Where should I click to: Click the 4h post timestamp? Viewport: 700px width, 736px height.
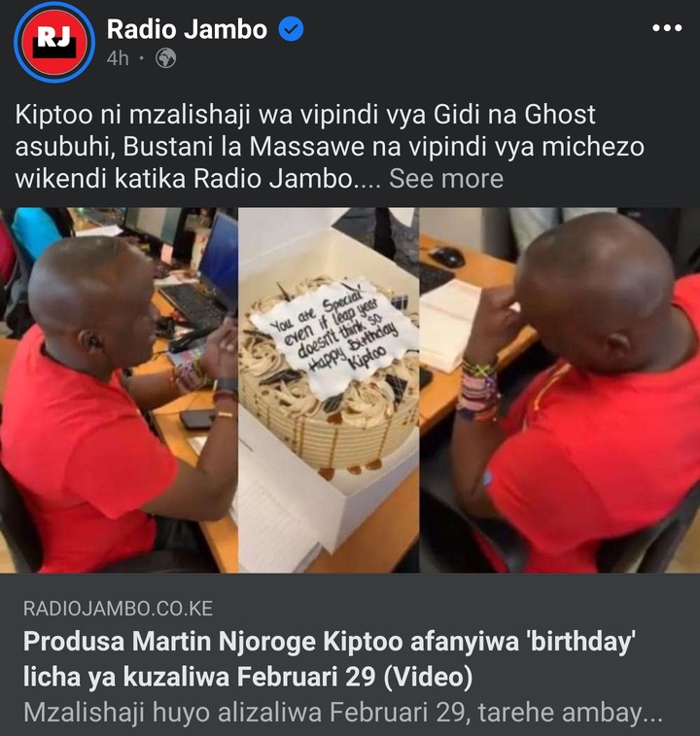(x=118, y=58)
